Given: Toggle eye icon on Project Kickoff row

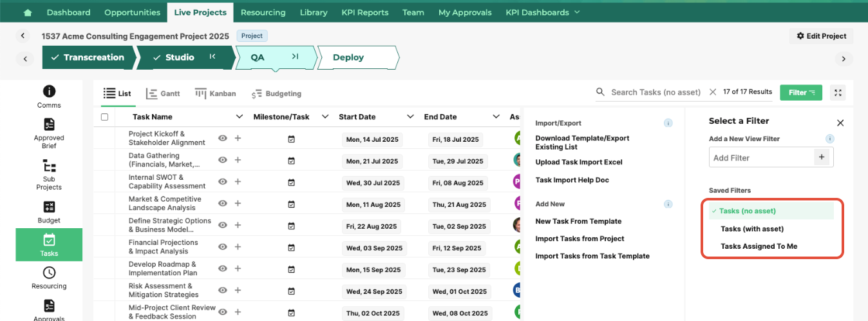Looking at the screenshot, I should [x=223, y=138].
